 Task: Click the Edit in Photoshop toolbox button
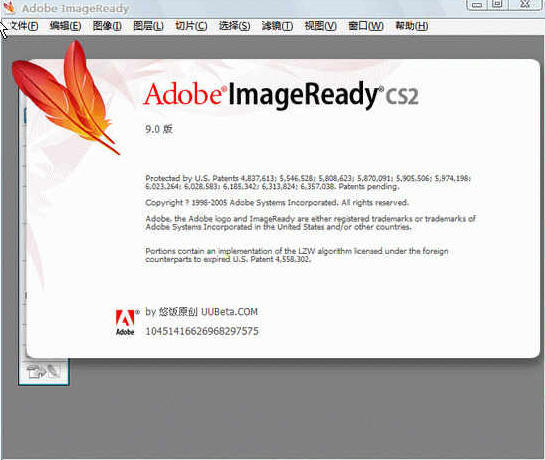click(44, 371)
